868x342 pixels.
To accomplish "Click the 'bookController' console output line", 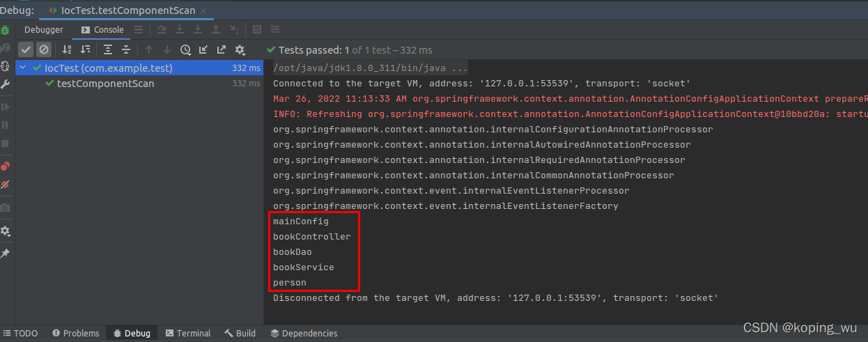I will 312,237.
